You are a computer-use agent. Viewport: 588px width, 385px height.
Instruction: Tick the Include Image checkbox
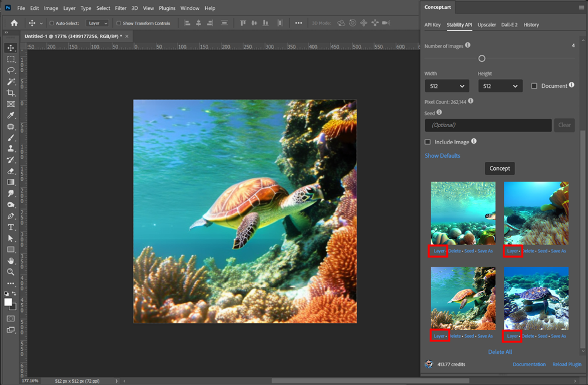point(427,142)
